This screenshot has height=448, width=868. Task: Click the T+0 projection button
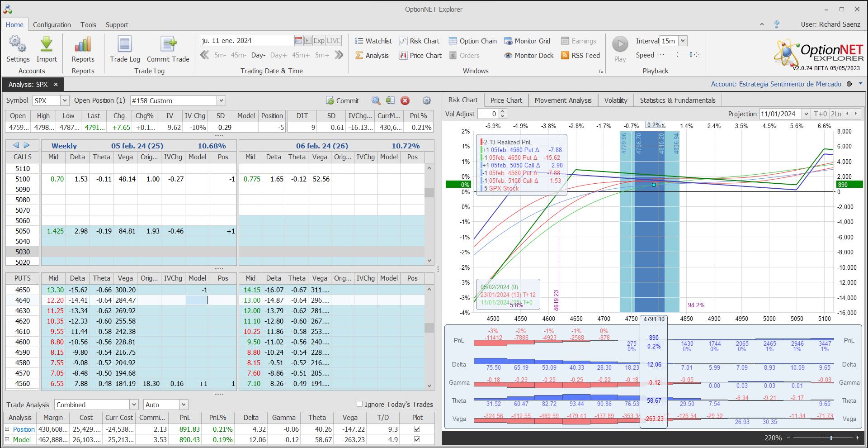tap(820, 114)
